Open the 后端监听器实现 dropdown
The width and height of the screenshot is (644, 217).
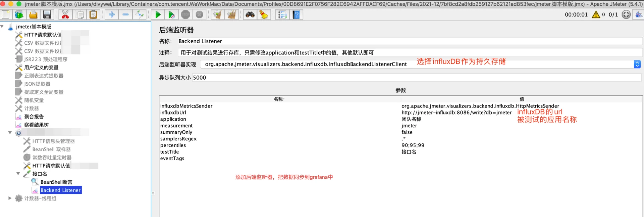pos(637,64)
